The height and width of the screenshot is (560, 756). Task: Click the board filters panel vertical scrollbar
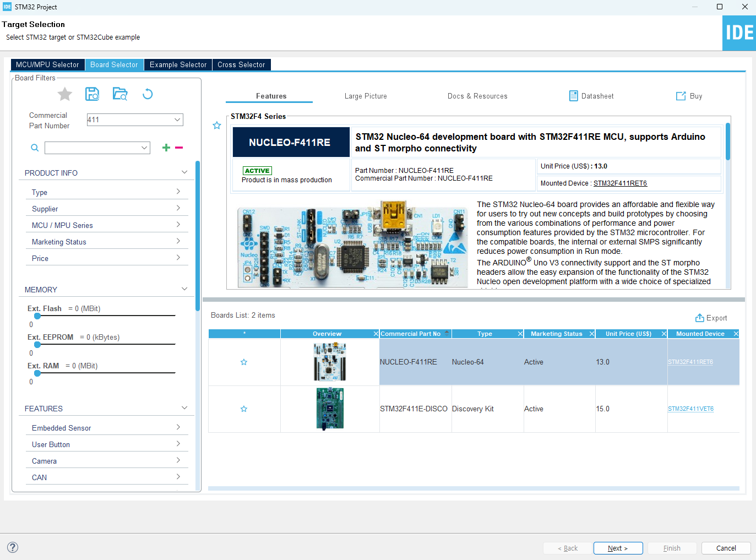[x=197, y=236]
